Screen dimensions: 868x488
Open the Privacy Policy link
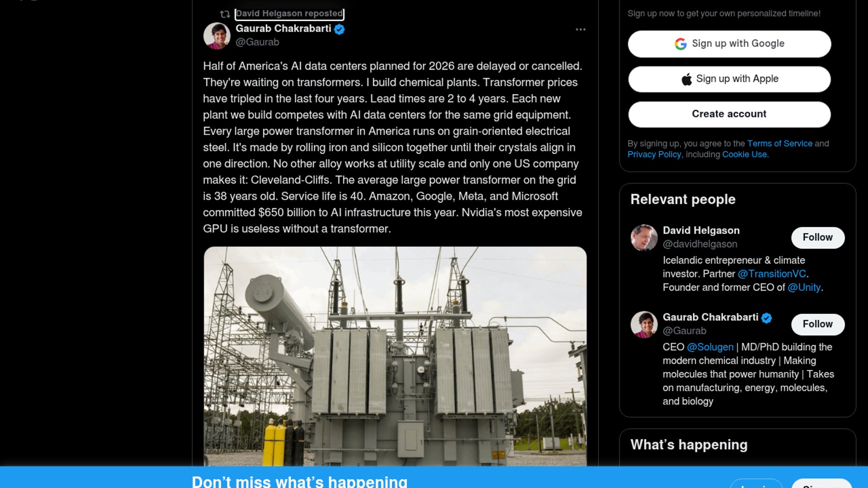pyautogui.click(x=654, y=155)
